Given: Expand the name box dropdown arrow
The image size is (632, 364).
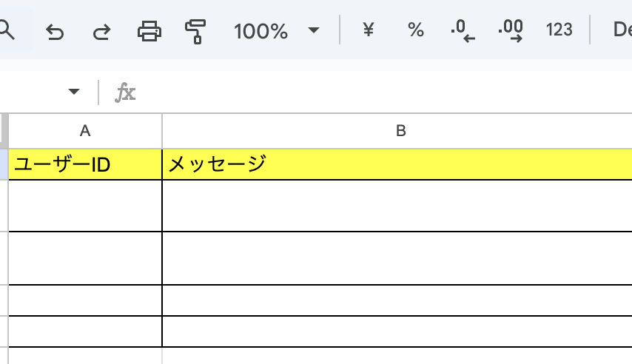Looking at the screenshot, I should pos(73,92).
